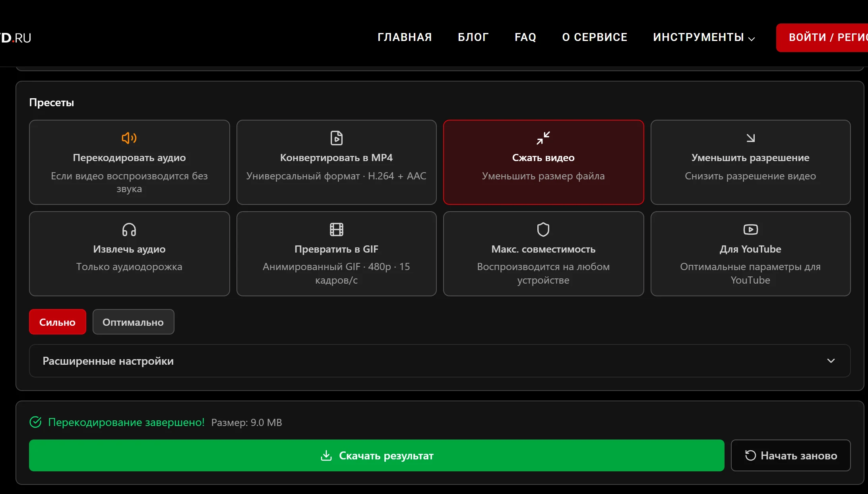Click the YouTube play icon in Для YouTube
Image resolution: width=868 pixels, height=494 pixels.
tap(750, 229)
